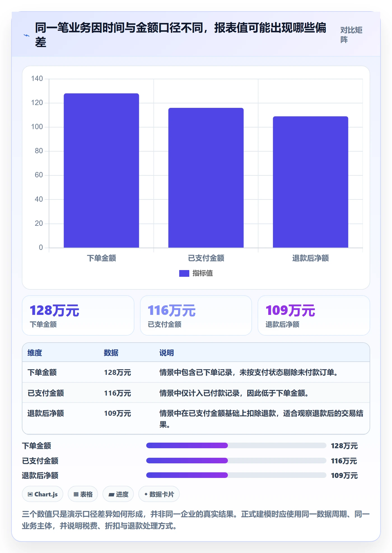Viewport: 392px width, 553px height.
Task: Click the 128万元 table cell
Action: click(118, 372)
